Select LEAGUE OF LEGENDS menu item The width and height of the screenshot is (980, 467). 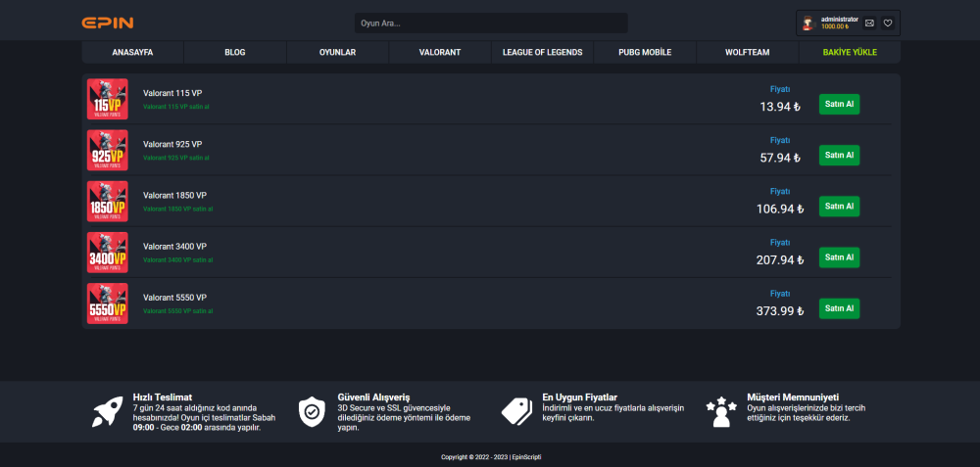543,53
